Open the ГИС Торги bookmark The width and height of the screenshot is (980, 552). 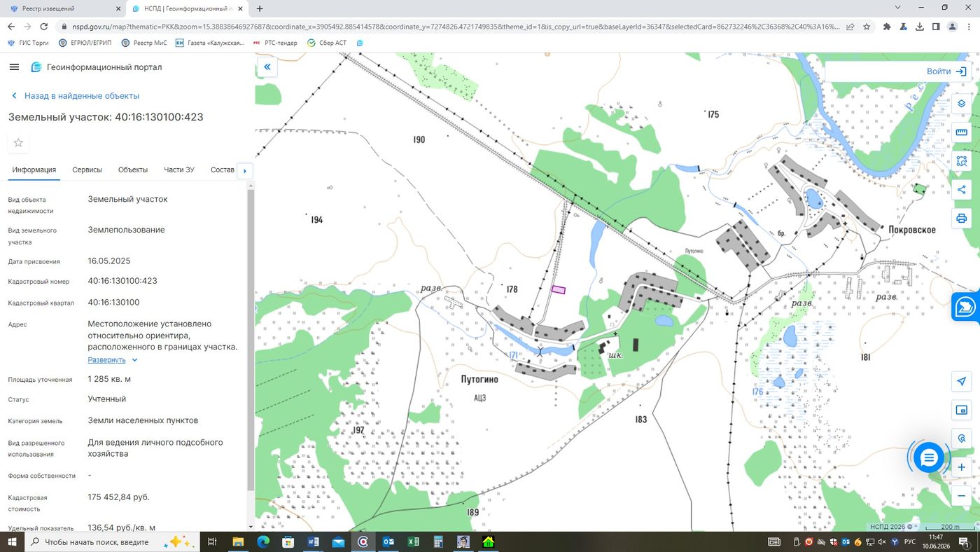pos(29,43)
